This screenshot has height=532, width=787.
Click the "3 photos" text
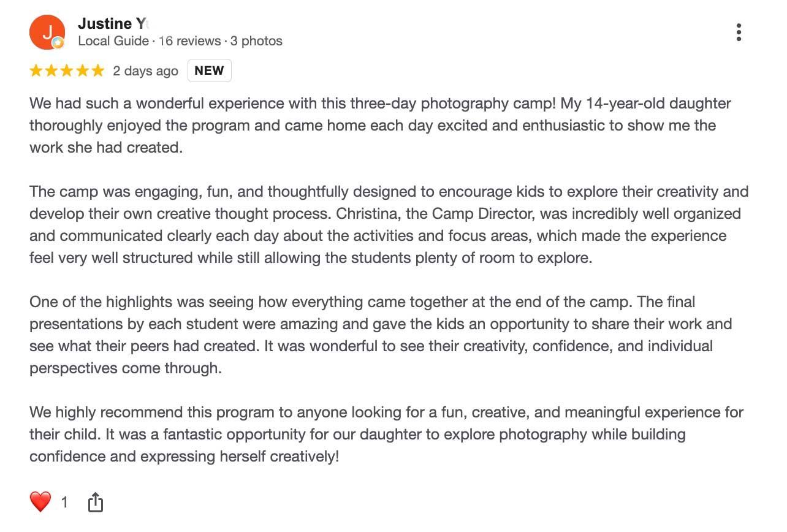[x=256, y=41]
